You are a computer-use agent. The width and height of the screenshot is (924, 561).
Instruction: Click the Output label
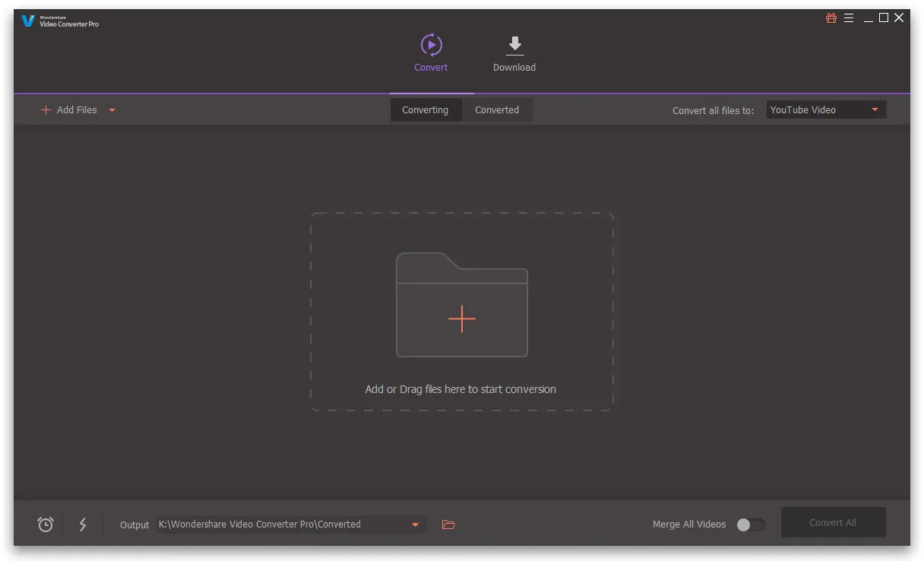(x=134, y=525)
